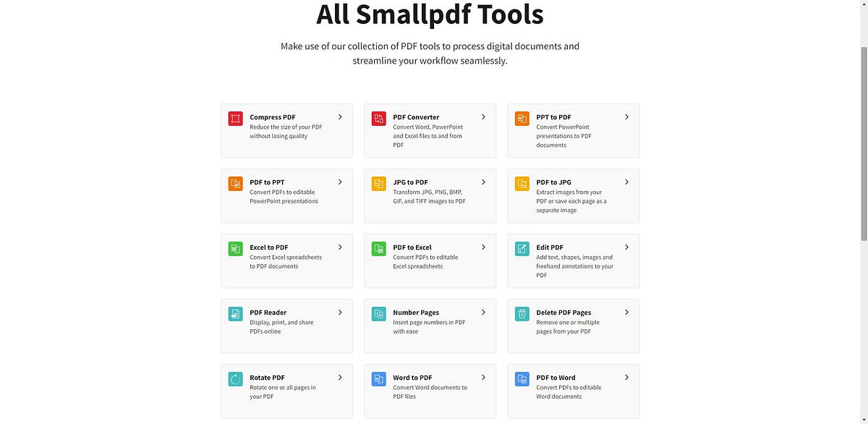The image size is (868, 424).
Task: Click the PDF to Word icon
Action: click(522, 379)
